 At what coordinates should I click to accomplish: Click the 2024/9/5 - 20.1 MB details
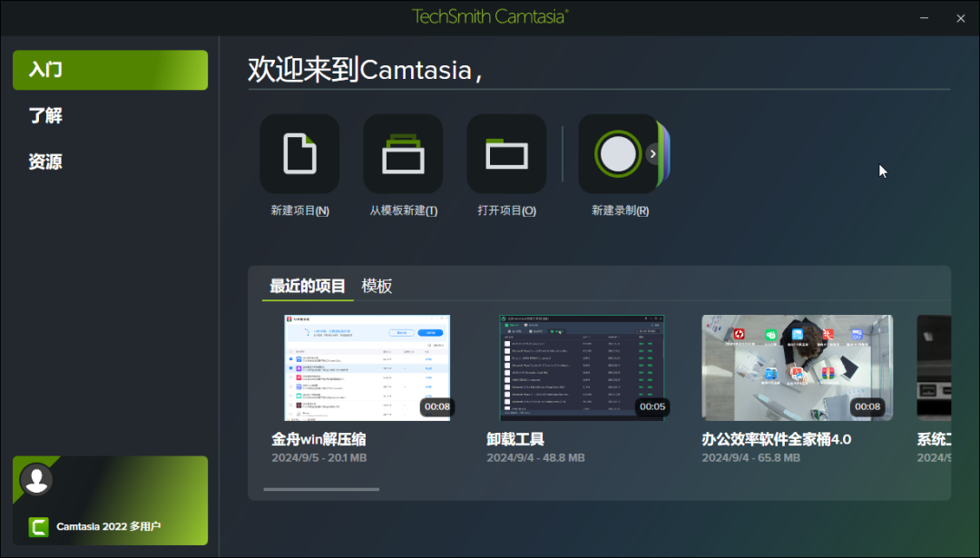coord(318,458)
